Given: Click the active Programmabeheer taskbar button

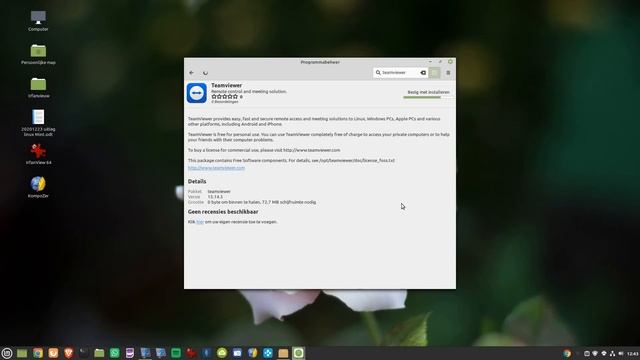Looking at the screenshot, I should click(298, 353).
